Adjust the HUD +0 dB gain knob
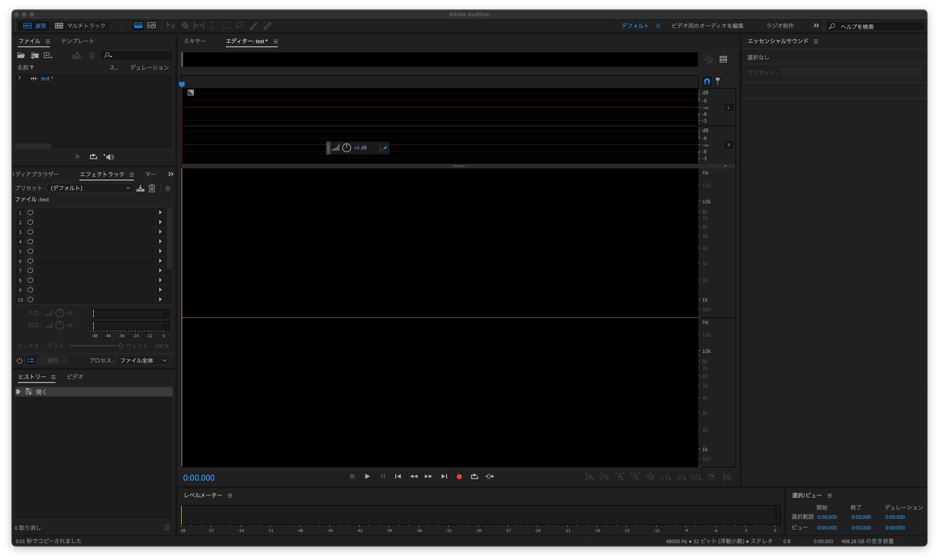The width and height of the screenshot is (939, 560). pyautogui.click(x=346, y=148)
